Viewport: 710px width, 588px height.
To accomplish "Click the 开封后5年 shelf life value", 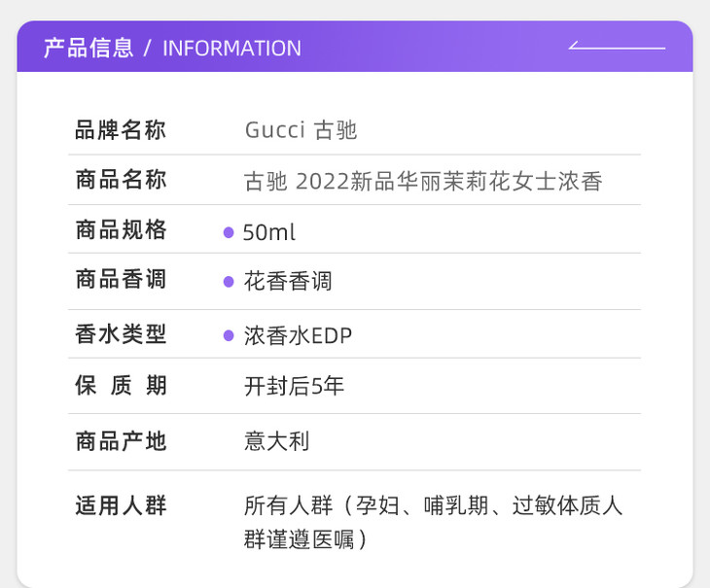I will click(294, 386).
